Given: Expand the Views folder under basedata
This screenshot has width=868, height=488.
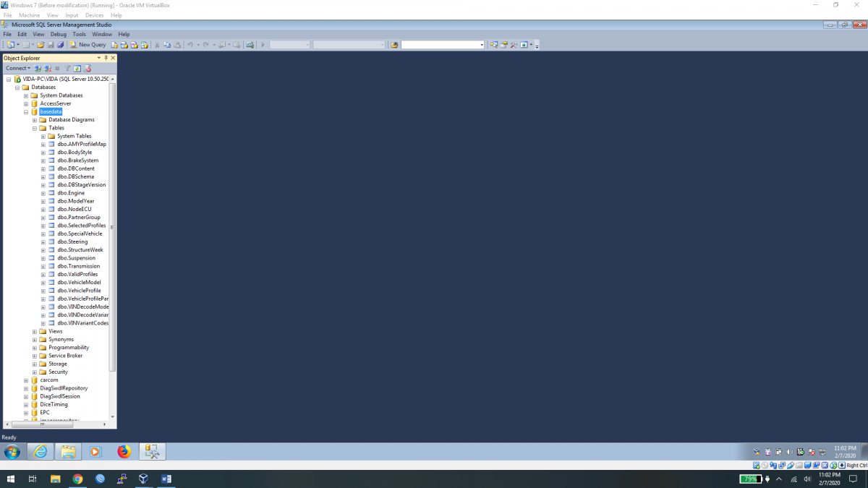Looking at the screenshot, I should pyautogui.click(x=34, y=331).
